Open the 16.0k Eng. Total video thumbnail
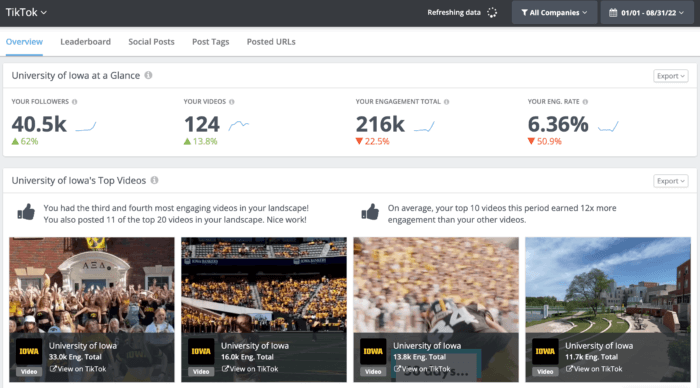The height and width of the screenshot is (388, 700). tap(264, 309)
